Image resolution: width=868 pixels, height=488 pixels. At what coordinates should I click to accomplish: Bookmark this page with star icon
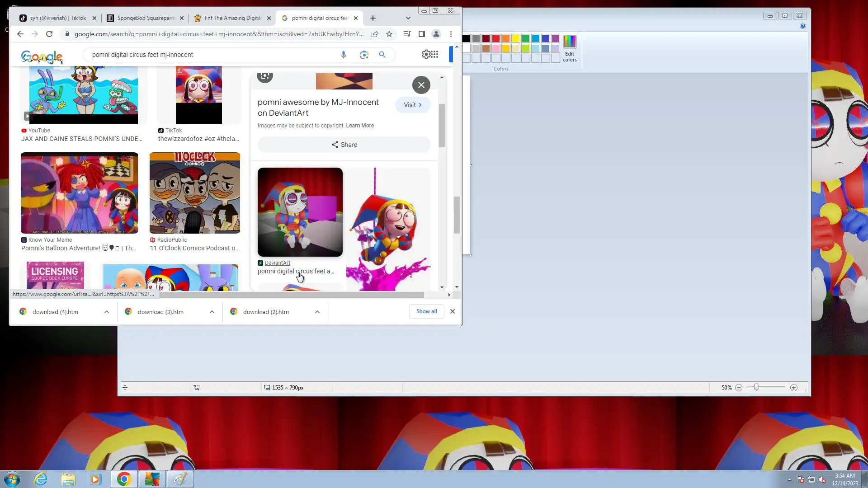(389, 34)
